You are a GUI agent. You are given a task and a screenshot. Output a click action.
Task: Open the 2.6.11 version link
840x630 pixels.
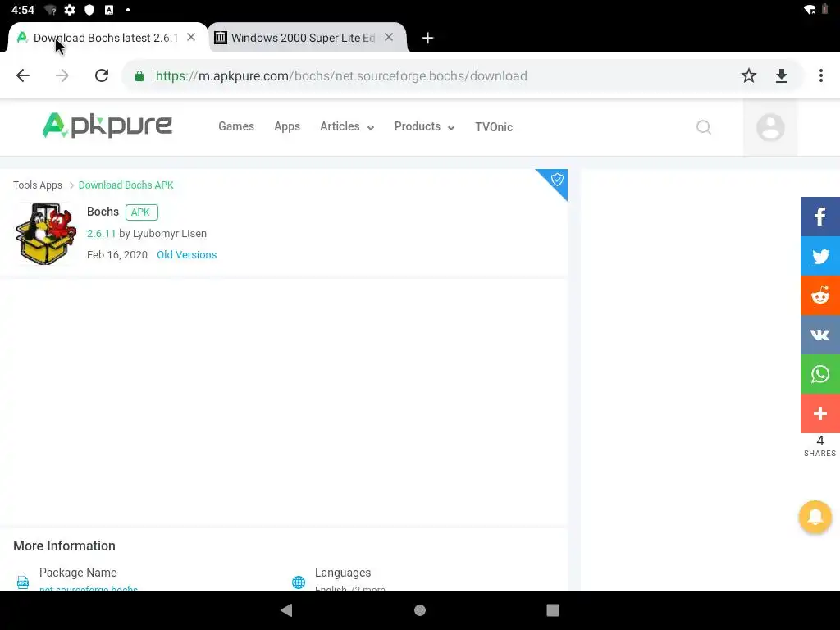point(101,234)
